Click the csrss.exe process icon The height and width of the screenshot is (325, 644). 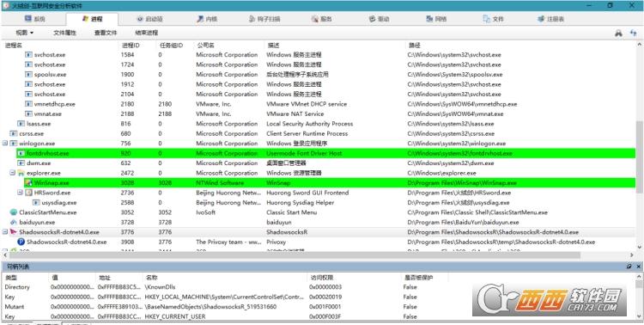14,134
